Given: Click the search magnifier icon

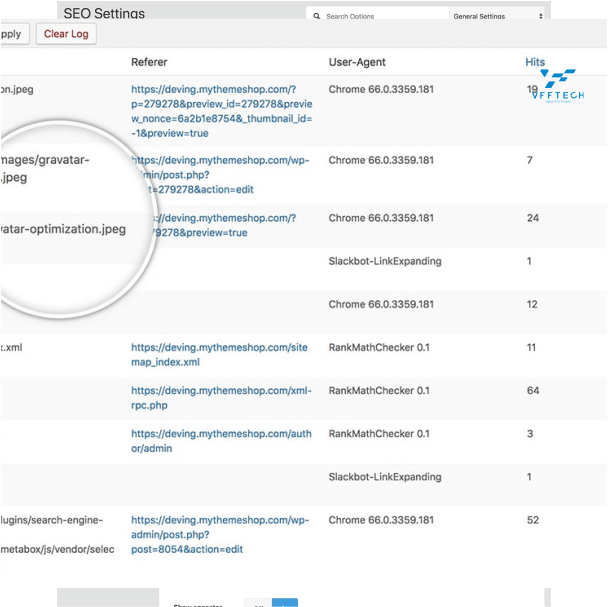Looking at the screenshot, I should pyautogui.click(x=317, y=16).
